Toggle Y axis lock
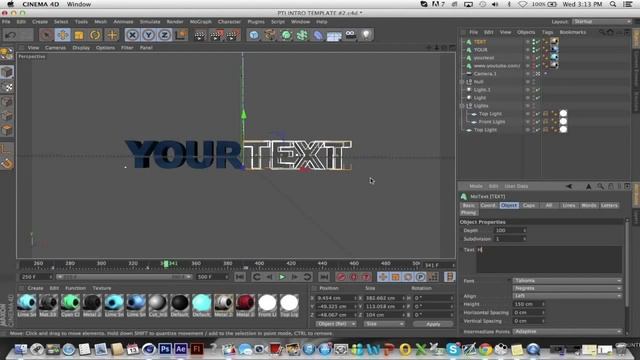Viewport: 640px width, 360px height. (148, 35)
